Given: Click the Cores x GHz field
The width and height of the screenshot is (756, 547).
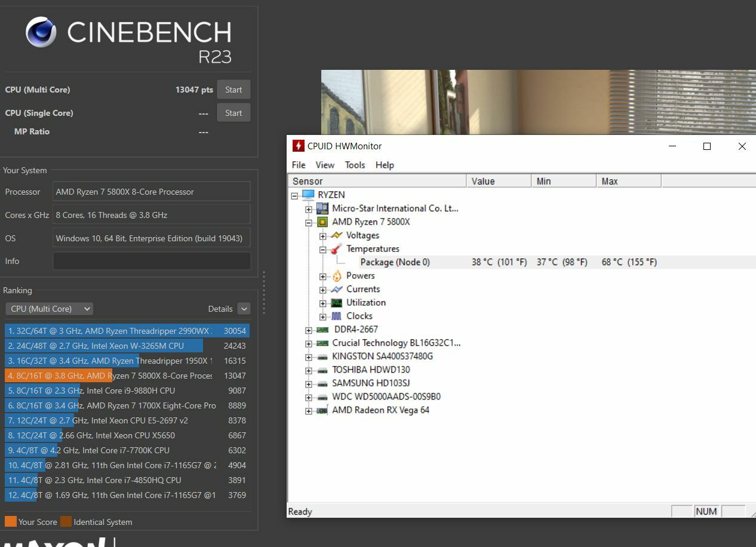Looking at the screenshot, I should click(152, 215).
